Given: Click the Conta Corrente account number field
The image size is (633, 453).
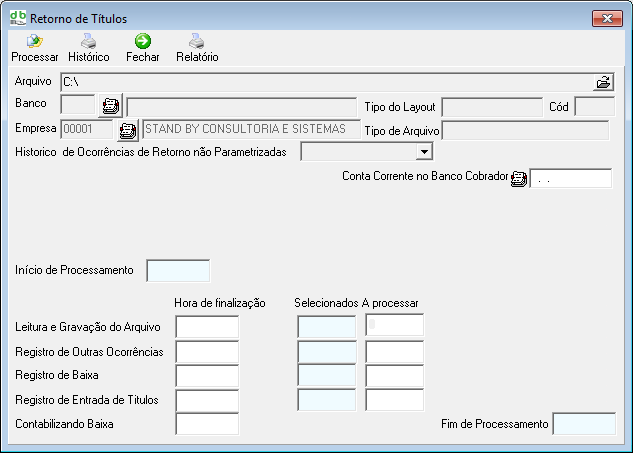Looking at the screenshot, I should point(570,179).
